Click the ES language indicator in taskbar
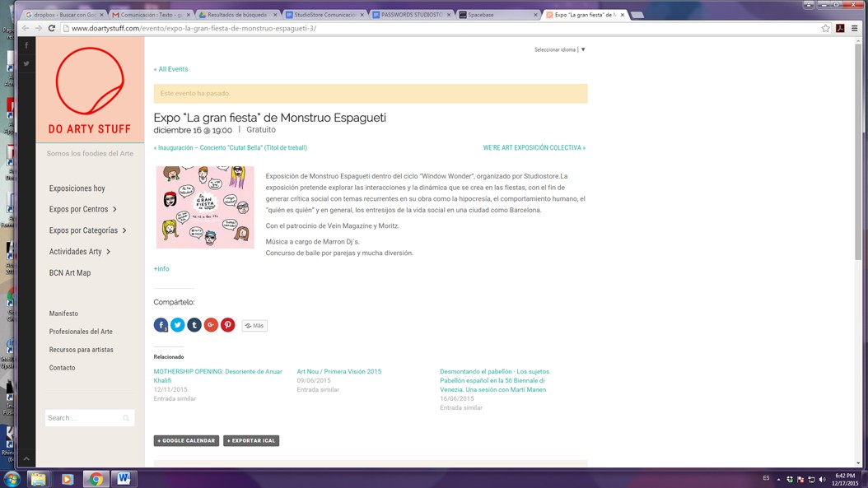 pos(766,478)
